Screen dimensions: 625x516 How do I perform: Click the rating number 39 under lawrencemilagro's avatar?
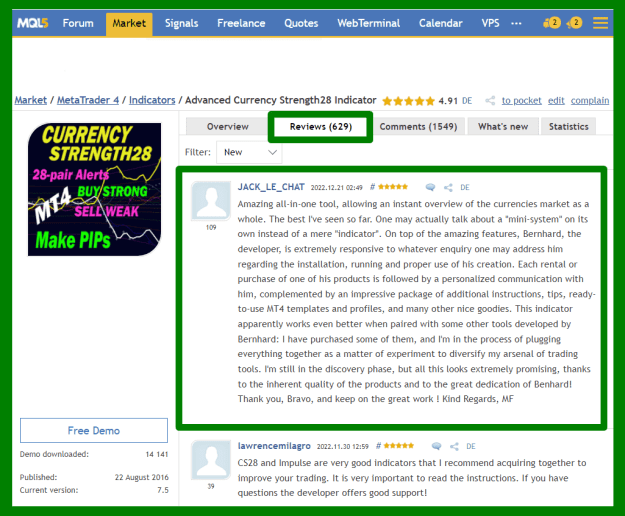211,486
